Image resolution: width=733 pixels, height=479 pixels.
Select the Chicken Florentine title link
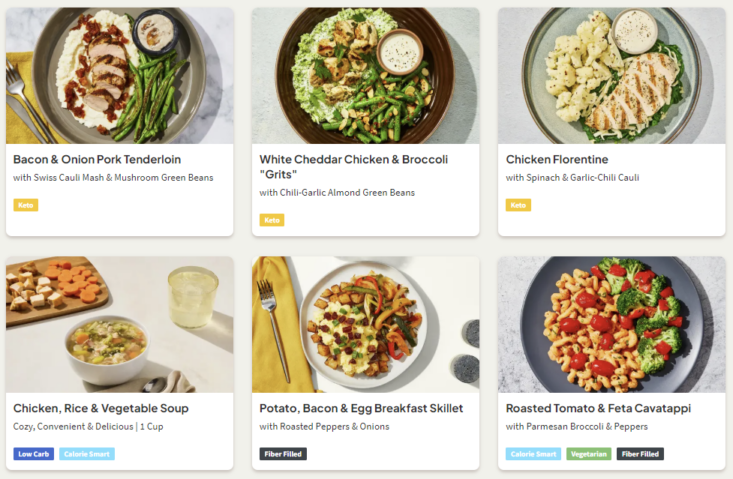pyautogui.click(x=557, y=160)
